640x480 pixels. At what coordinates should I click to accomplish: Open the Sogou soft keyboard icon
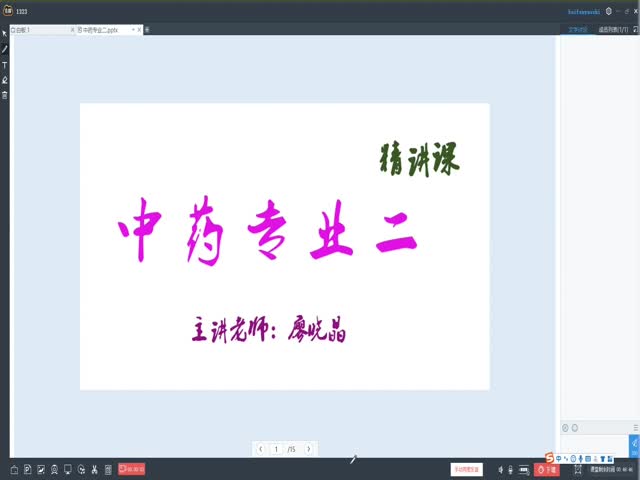point(588,459)
